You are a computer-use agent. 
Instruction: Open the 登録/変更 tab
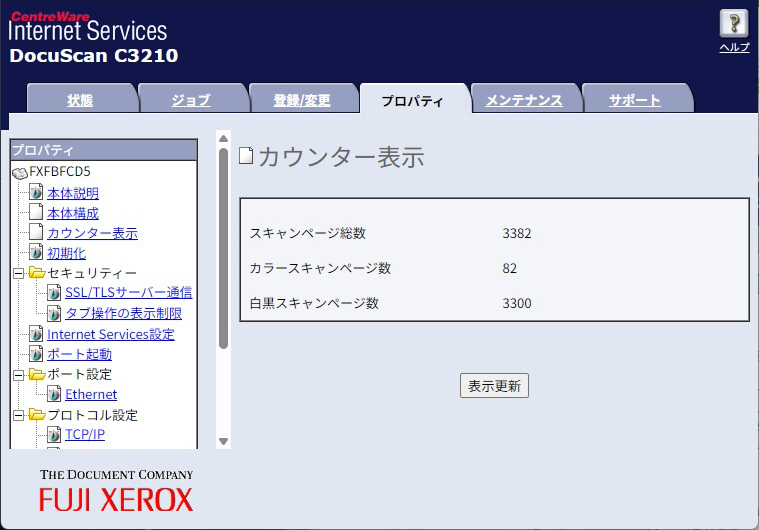tap(302, 100)
